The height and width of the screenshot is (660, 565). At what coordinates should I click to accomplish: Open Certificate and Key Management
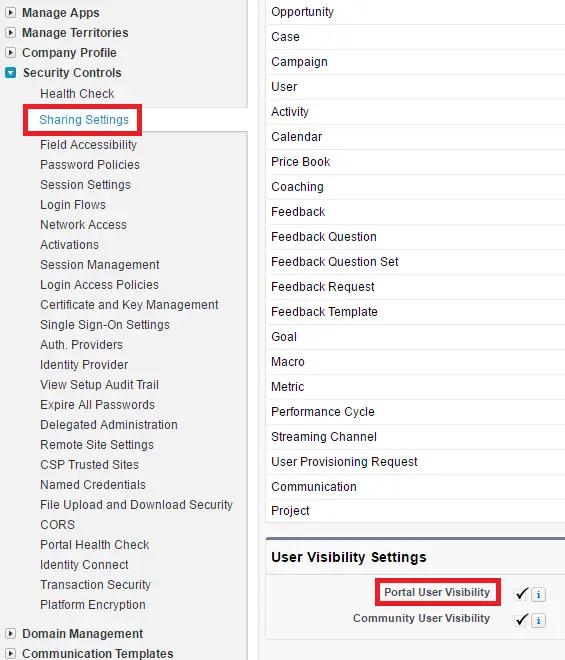(129, 305)
